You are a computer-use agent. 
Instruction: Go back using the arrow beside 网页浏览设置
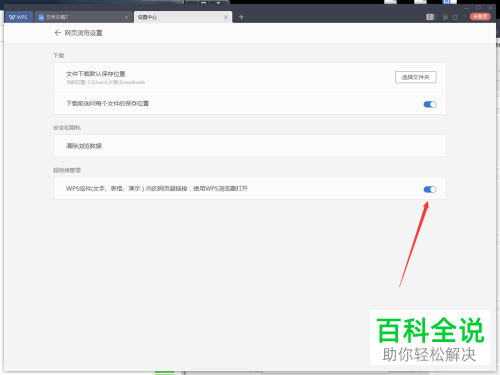[x=58, y=33]
